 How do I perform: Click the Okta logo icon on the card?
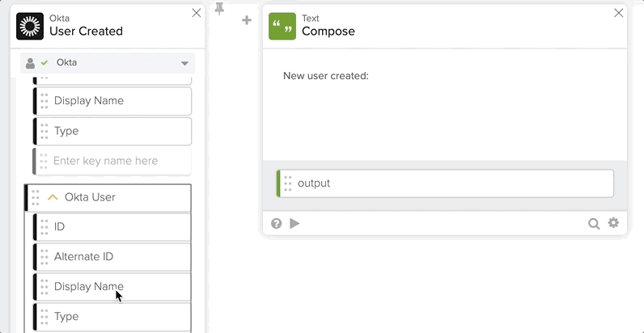[30, 26]
